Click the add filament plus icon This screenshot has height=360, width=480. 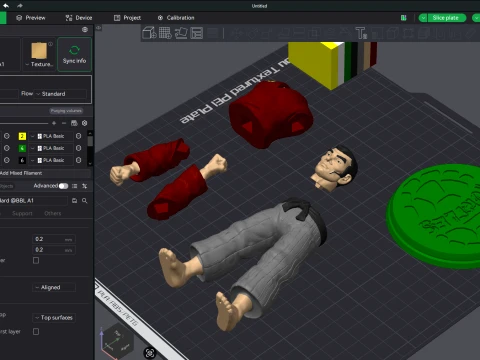click(54, 123)
